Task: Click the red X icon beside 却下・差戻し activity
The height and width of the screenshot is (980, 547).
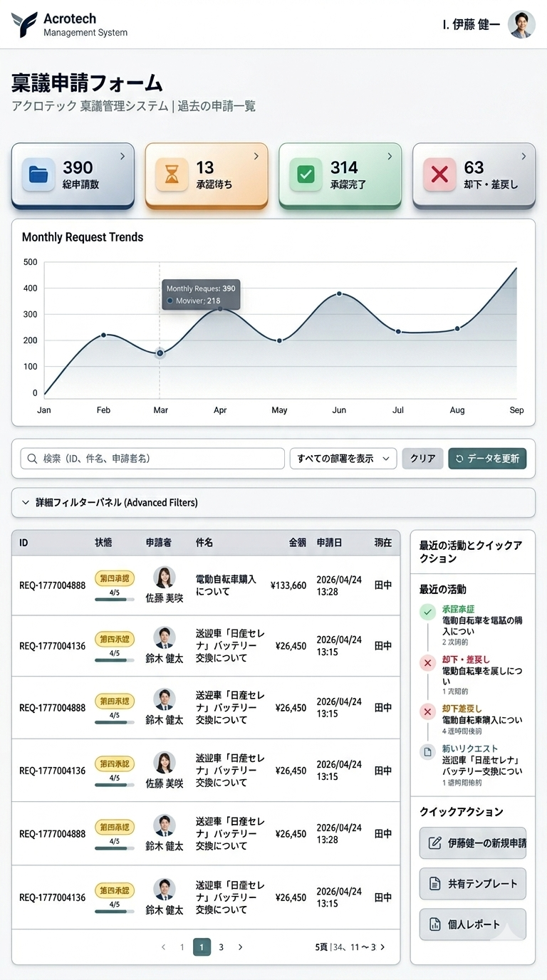Action: [x=427, y=663]
